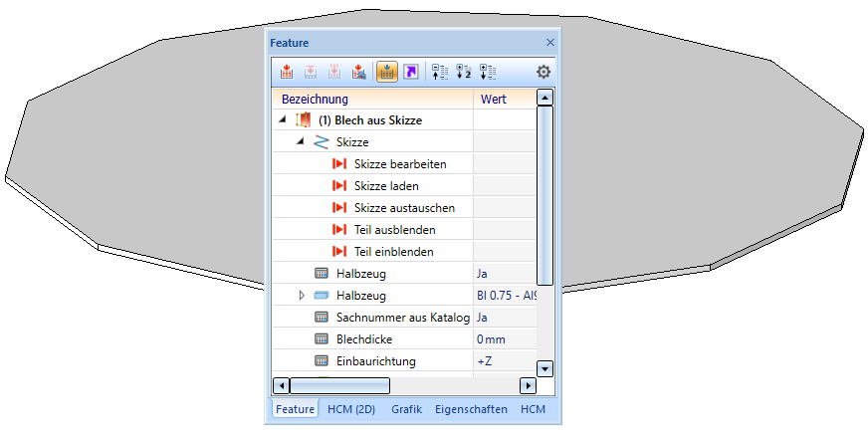The width and height of the screenshot is (868, 443).
Task: Click Skizze bearbeiten action
Action: (399, 164)
